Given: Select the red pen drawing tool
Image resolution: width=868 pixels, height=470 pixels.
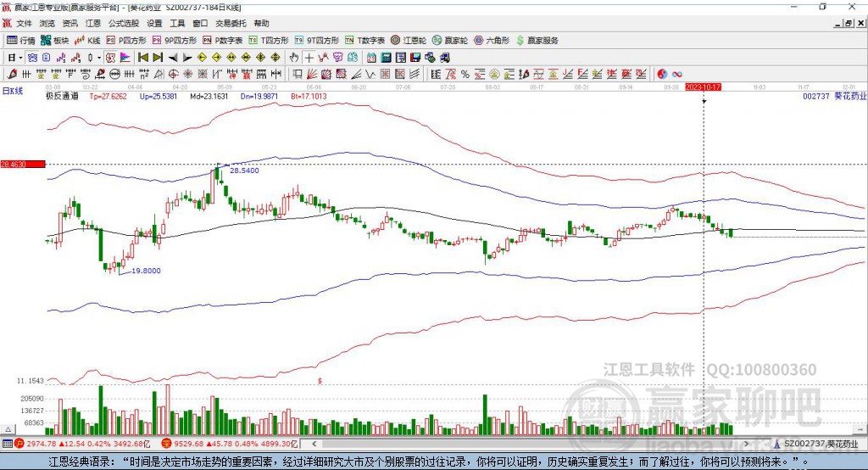Looking at the screenshot, I should click(x=12, y=74).
